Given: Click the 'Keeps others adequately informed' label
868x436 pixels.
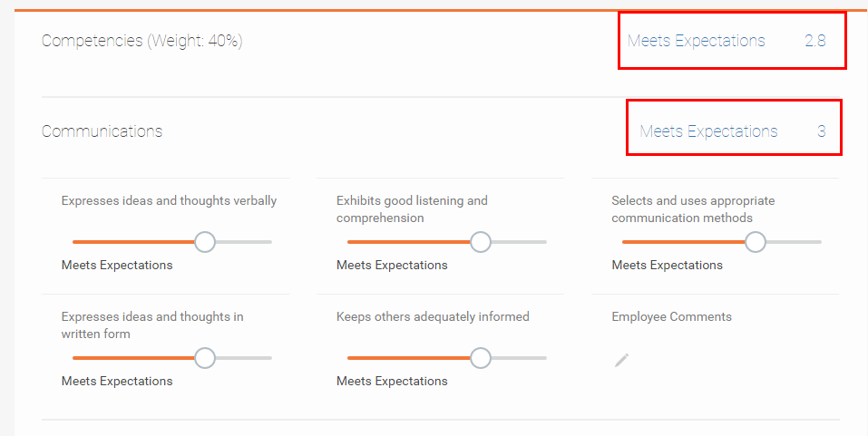Looking at the screenshot, I should tap(433, 317).
